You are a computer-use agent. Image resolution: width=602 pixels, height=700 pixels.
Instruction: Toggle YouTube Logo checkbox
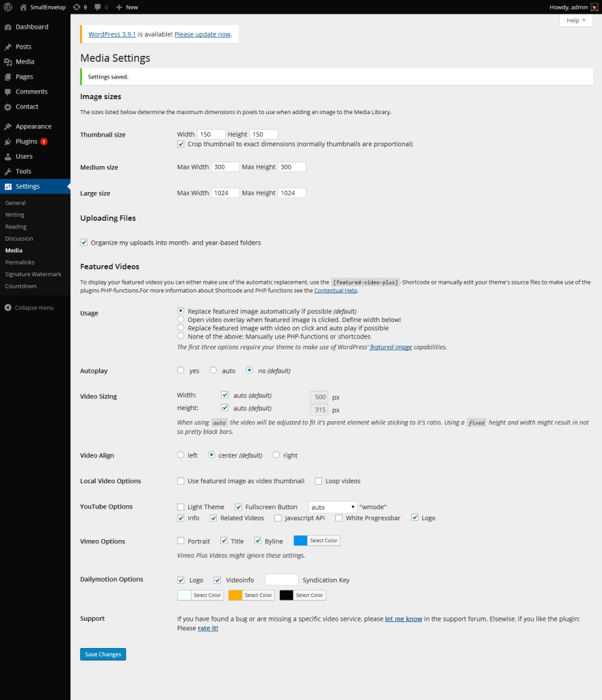click(x=415, y=517)
